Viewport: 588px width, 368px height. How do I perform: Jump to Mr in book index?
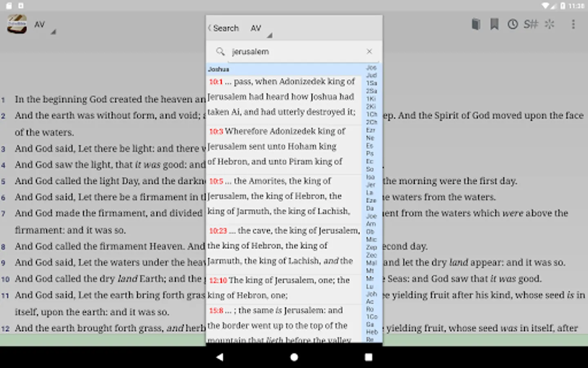click(370, 278)
